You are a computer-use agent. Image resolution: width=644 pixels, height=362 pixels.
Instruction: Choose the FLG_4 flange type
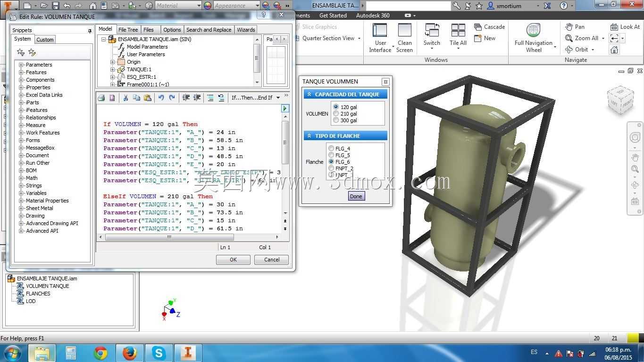point(339,149)
